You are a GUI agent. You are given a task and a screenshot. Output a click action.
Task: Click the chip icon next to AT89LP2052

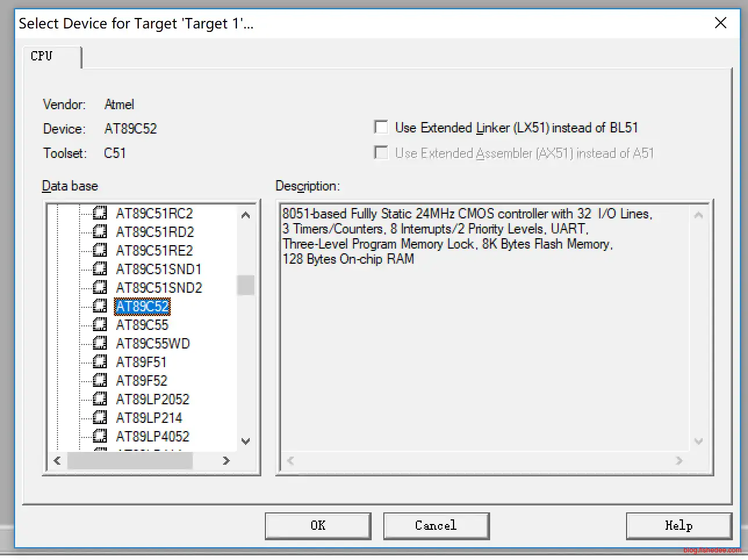[x=100, y=399]
